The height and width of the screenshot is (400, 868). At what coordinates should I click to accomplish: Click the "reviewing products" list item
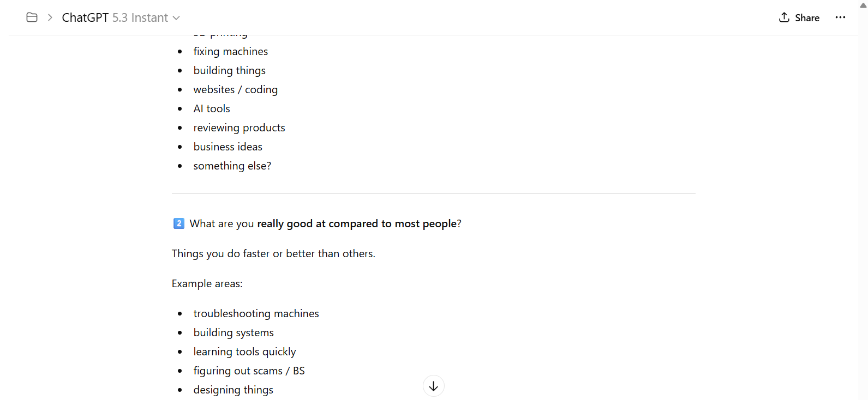click(239, 128)
